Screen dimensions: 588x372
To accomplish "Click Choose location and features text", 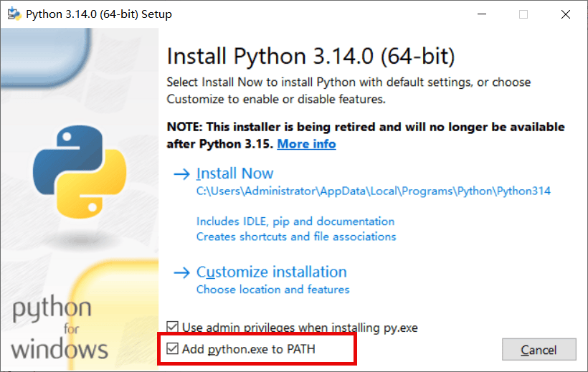I will pos(273,290).
